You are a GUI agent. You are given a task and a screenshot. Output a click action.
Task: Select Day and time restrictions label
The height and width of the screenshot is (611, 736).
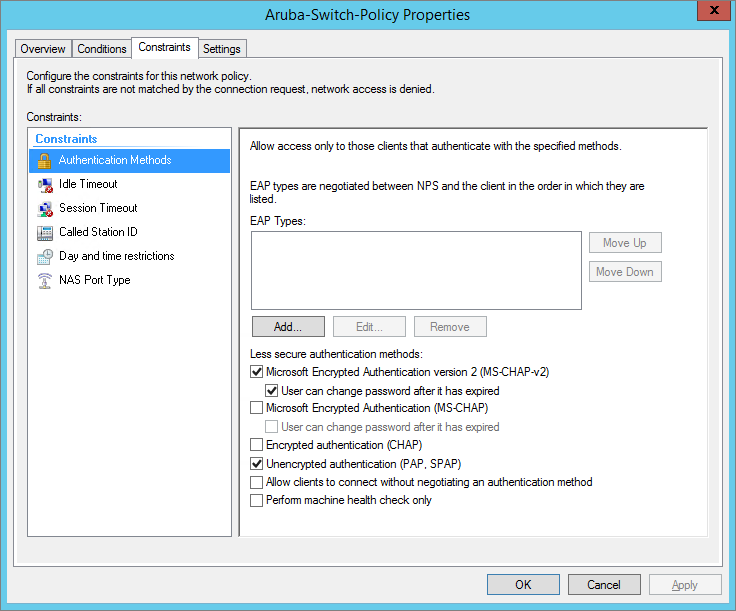(x=116, y=256)
